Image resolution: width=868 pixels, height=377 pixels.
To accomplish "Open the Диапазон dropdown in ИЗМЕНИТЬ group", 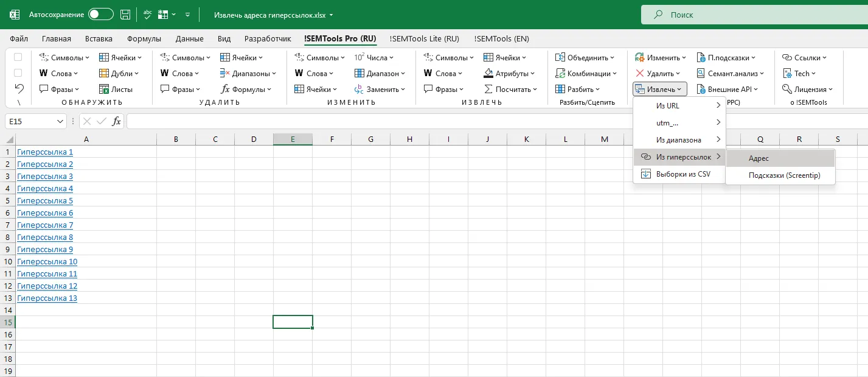I will (380, 73).
